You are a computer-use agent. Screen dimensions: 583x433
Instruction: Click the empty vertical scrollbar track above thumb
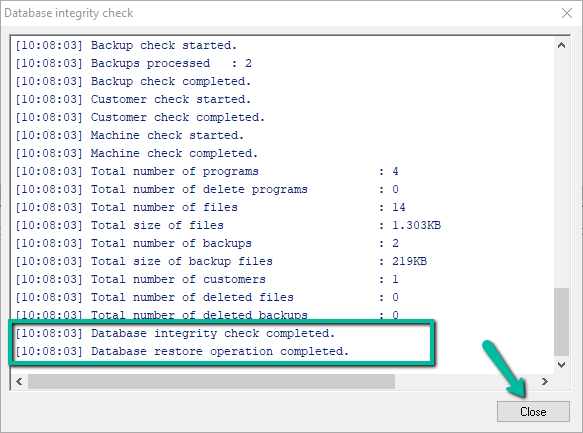(x=561, y=170)
